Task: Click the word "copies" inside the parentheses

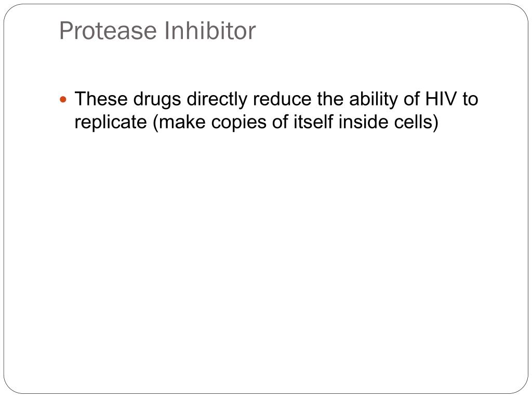Action: pos(239,123)
